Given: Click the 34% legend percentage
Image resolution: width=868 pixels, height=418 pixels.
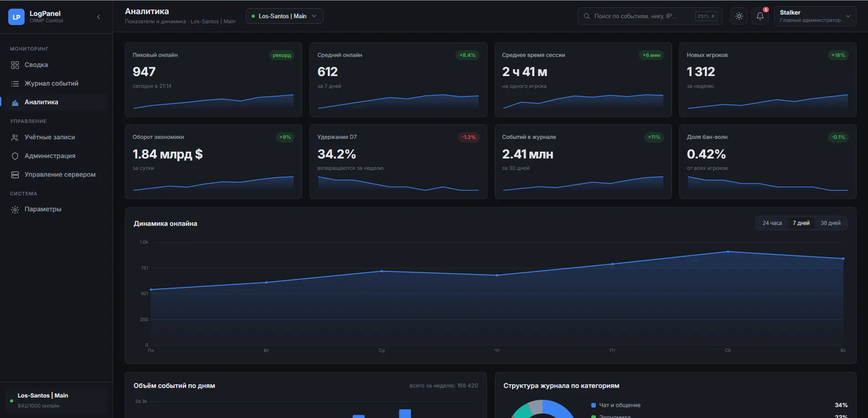Looking at the screenshot, I should [841, 406].
